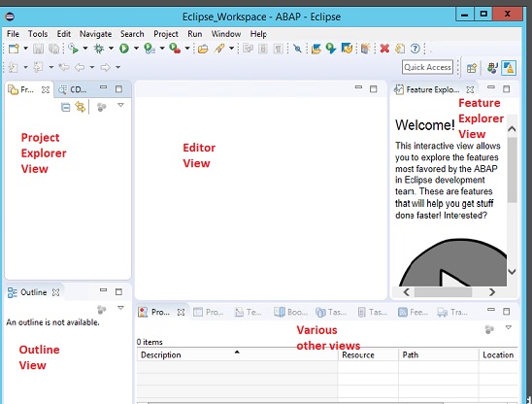Click the focus icon in the Outline view toolbar

point(101,309)
